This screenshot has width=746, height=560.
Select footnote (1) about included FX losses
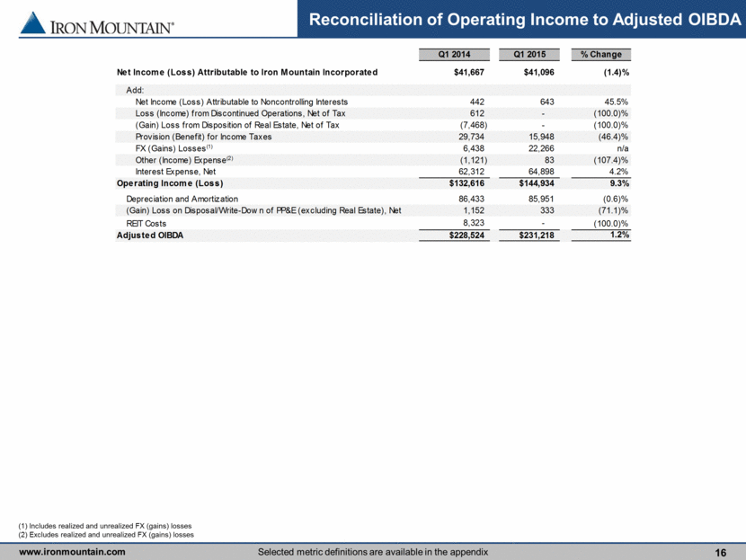pos(105,526)
